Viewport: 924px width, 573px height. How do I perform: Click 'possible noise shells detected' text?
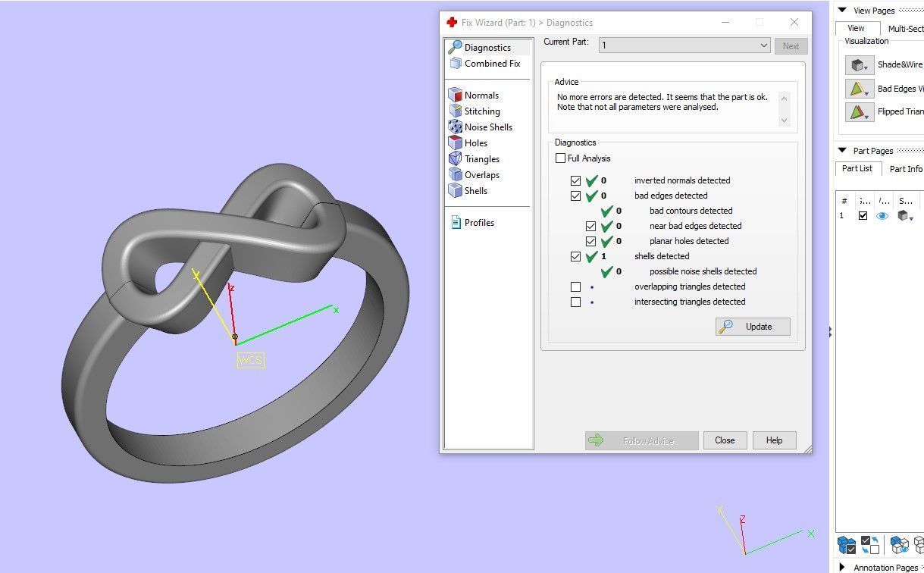(703, 271)
